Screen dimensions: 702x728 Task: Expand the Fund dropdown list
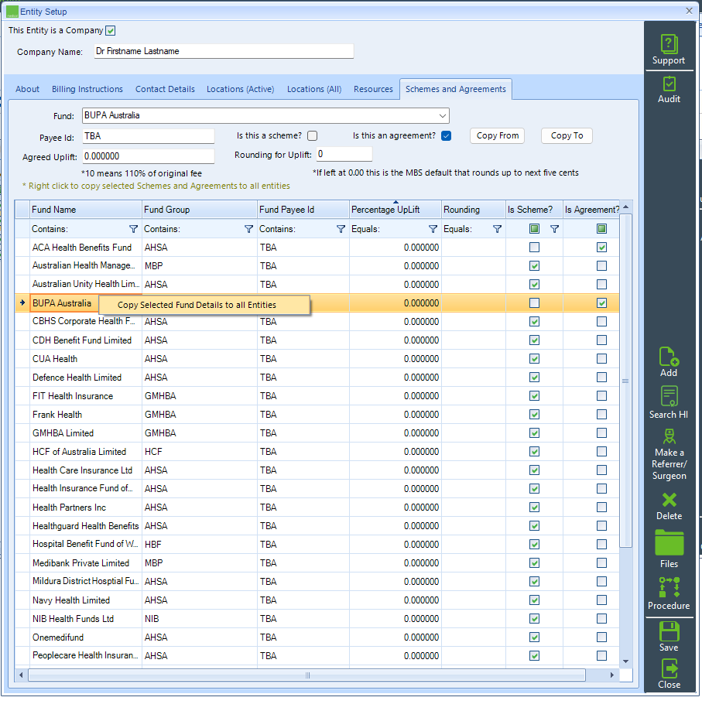point(442,115)
